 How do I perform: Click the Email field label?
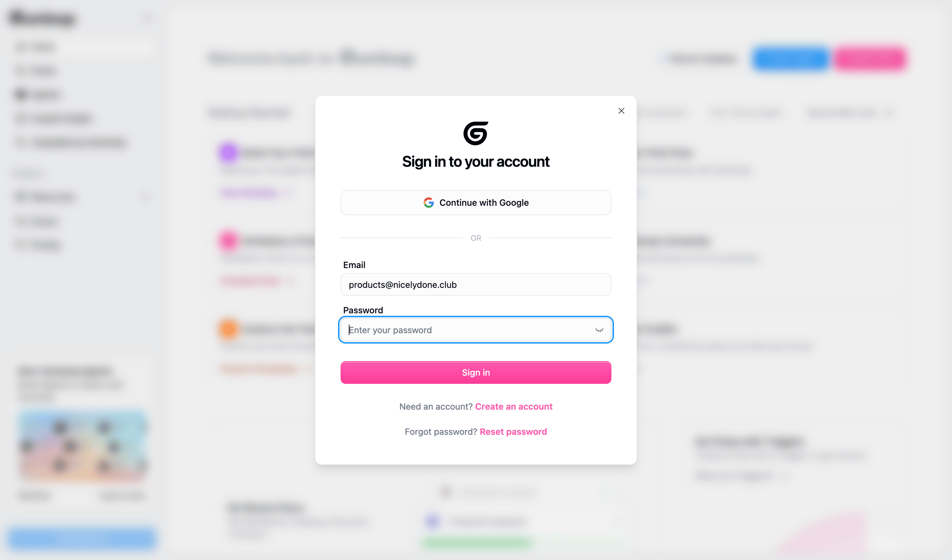pos(354,265)
